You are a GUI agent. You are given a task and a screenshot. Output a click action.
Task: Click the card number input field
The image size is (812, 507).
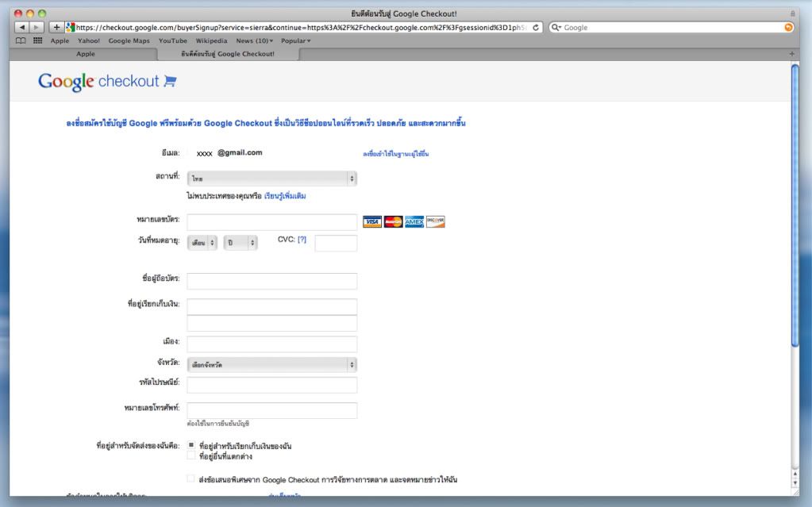[272, 222]
